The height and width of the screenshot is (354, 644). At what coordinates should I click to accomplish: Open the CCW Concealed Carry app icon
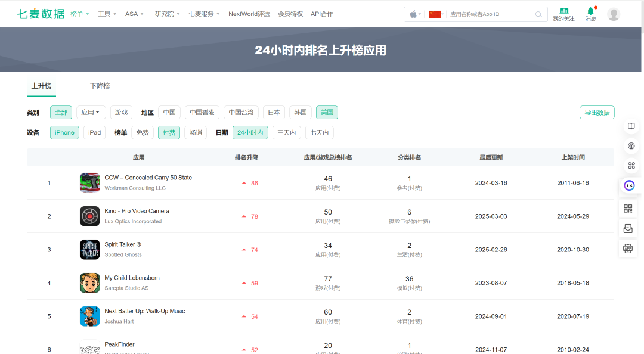[90, 183]
